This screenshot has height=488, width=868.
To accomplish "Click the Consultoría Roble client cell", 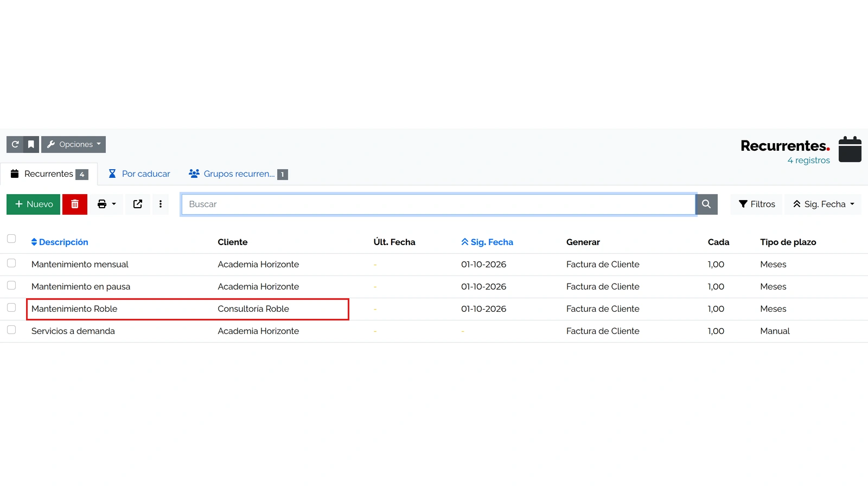I will pos(253,309).
